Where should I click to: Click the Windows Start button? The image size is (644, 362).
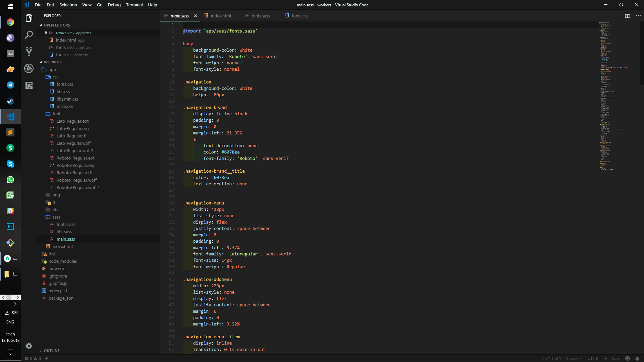pyautogui.click(x=10, y=6)
